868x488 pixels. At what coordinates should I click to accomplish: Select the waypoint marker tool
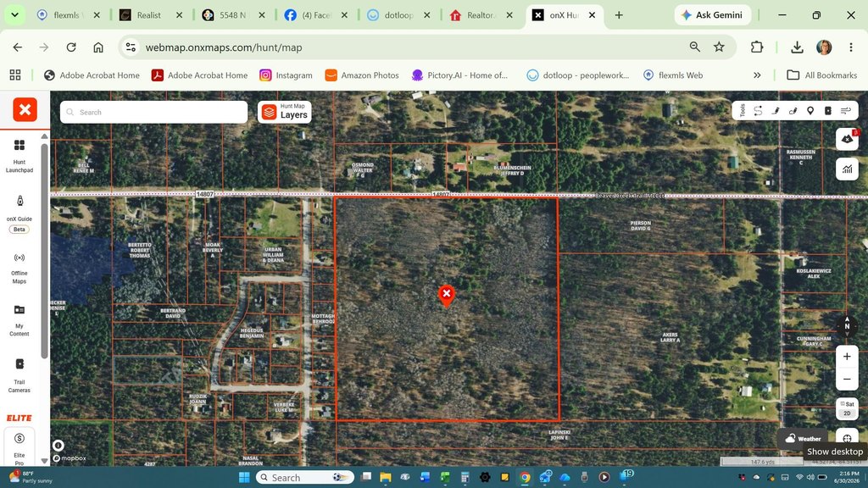[x=810, y=111]
